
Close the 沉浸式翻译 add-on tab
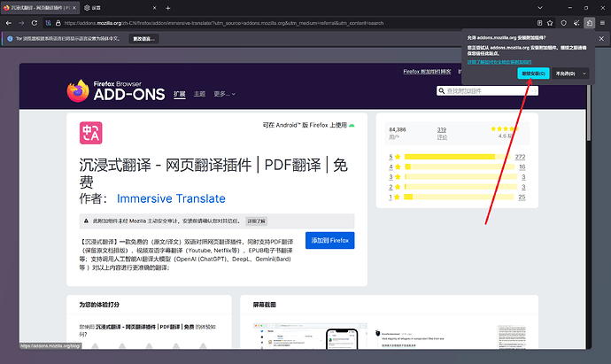click(74, 8)
